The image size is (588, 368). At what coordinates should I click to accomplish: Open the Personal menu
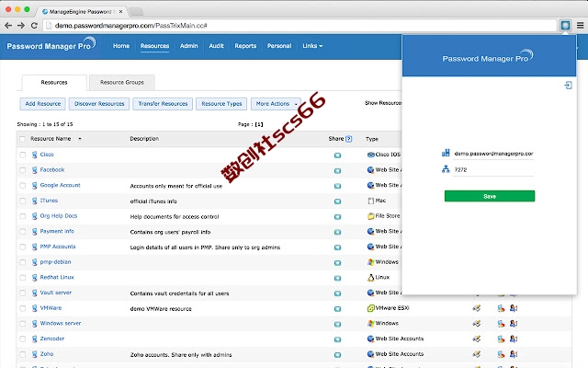pyautogui.click(x=279, y=46)
